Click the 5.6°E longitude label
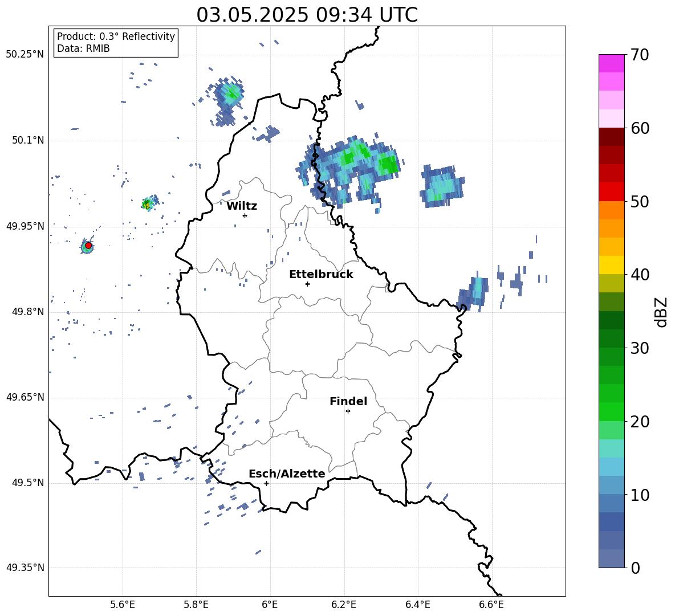 (x=123, y=605)
